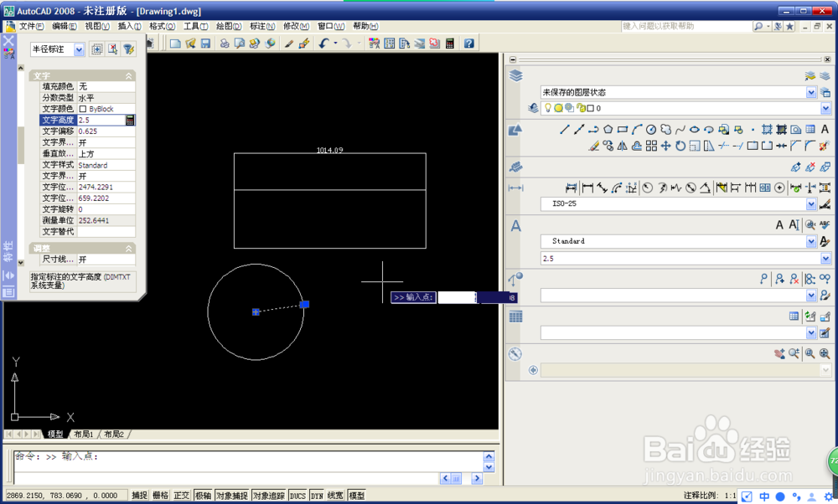Click the Plot printer icon
Screen dimensions: 838x504
point(225,44)
